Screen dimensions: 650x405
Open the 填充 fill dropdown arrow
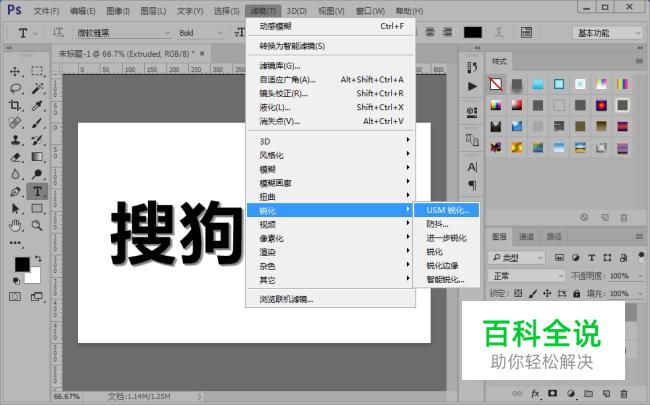tap(641, 293)
